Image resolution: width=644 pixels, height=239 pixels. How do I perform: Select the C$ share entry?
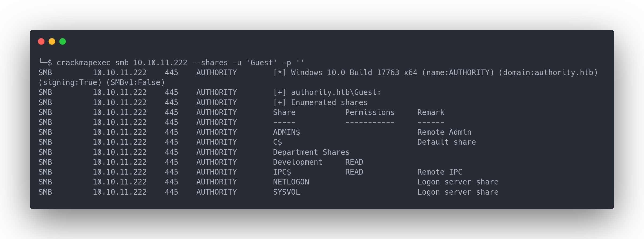pyautogui.click(x=277, y=142)
